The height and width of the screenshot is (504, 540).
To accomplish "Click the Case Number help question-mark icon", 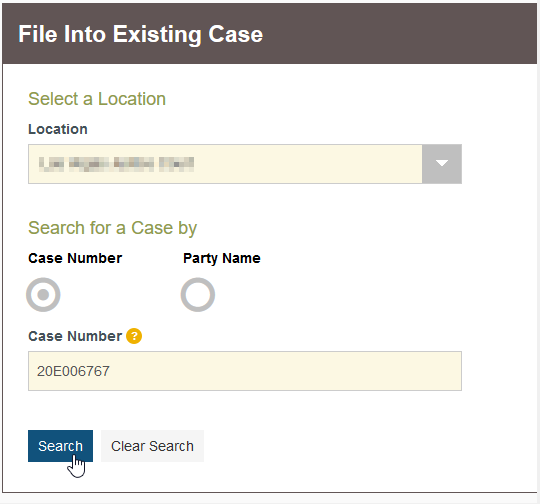I will (x=134, y=336).
